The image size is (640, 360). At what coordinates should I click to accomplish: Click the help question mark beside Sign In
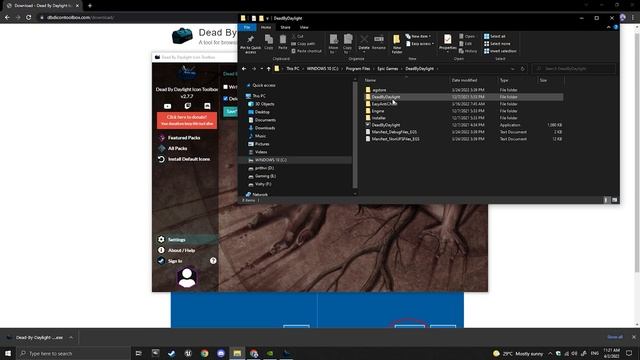tap(213, 260)
